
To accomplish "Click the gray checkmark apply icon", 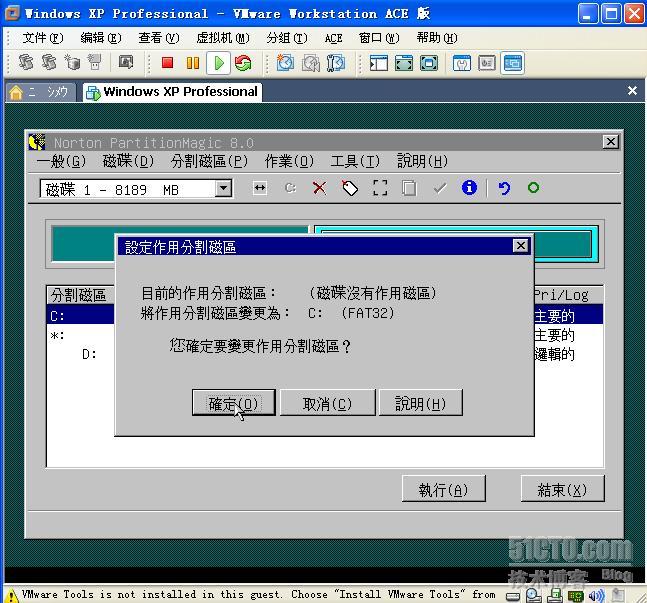I will click(x=440, y=189).
